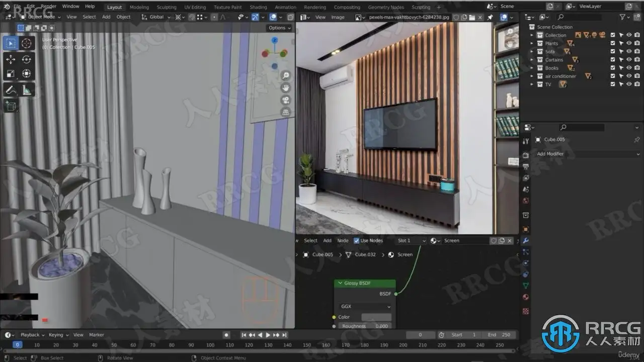Open the Object Data properties tab icon
The height and width of the screenshot is (362, 644).
(x=526, y=286)
